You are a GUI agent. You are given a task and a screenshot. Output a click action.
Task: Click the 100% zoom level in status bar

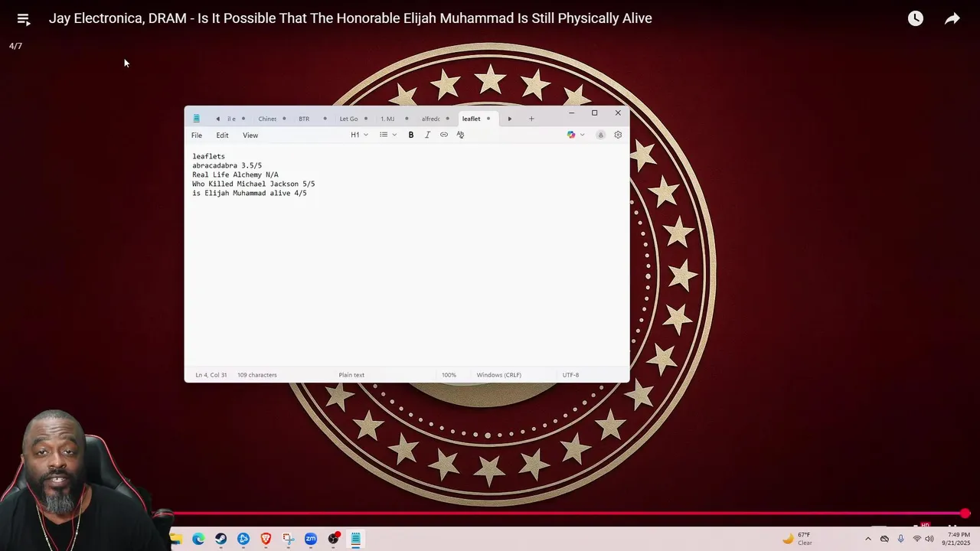coord(449,375)
